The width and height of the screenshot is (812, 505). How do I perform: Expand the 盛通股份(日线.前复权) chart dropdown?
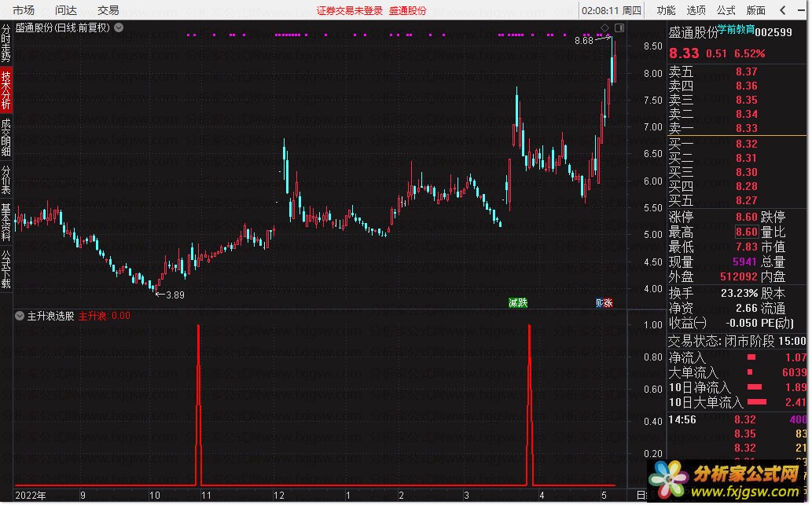(119, 27)
